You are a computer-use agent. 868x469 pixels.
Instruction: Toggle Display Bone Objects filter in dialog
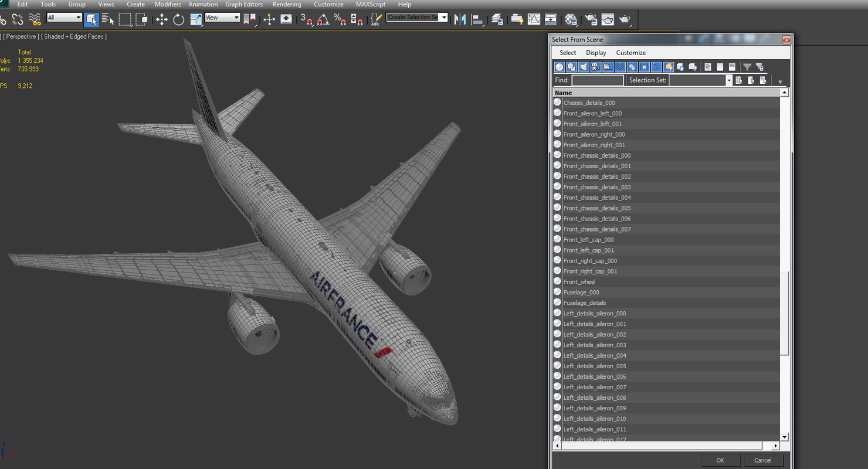tap(656, 67)
